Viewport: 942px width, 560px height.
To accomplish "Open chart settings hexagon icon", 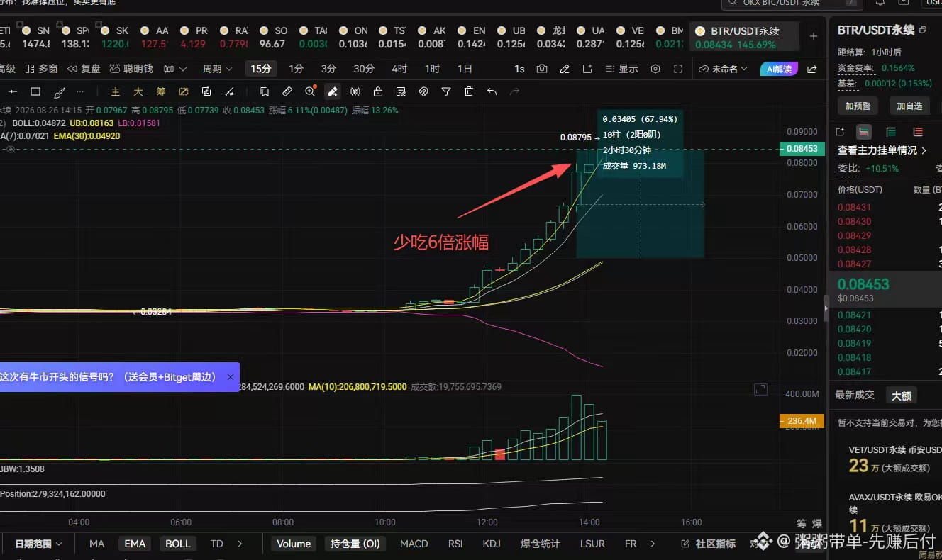I will 655,69.
